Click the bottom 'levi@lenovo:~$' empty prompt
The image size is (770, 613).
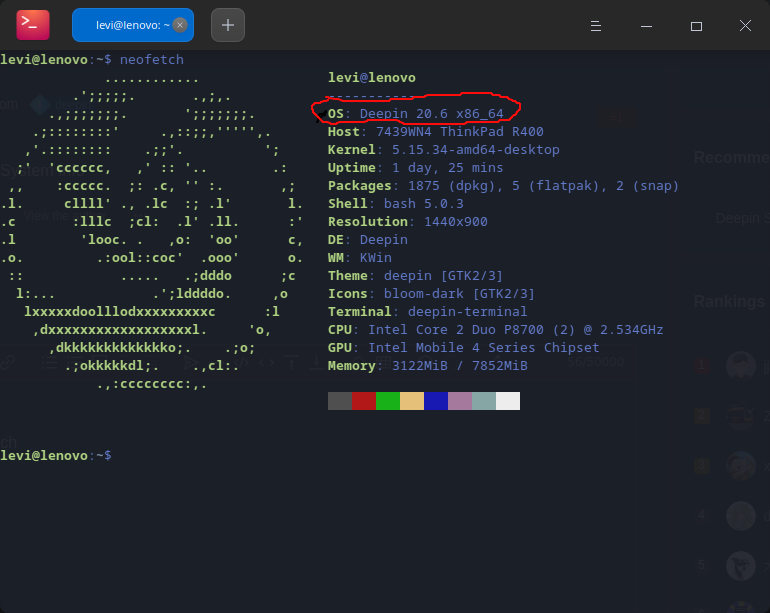click(x=56, y=455)
